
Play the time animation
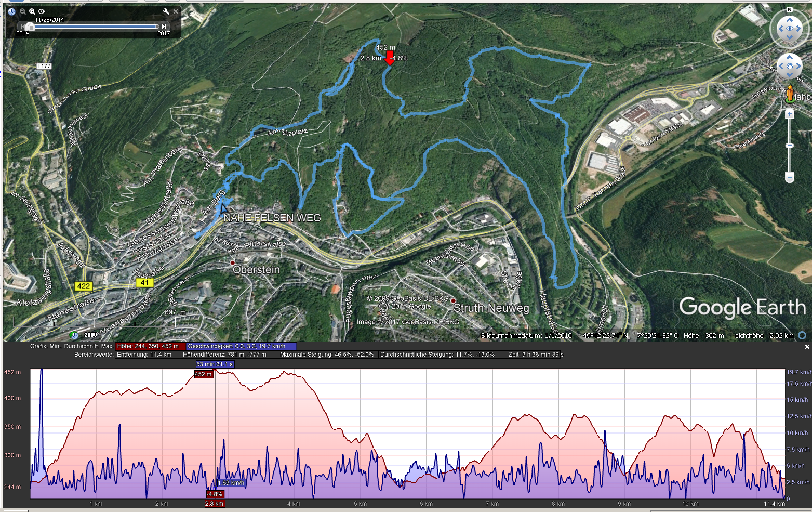tap(42, 11)
